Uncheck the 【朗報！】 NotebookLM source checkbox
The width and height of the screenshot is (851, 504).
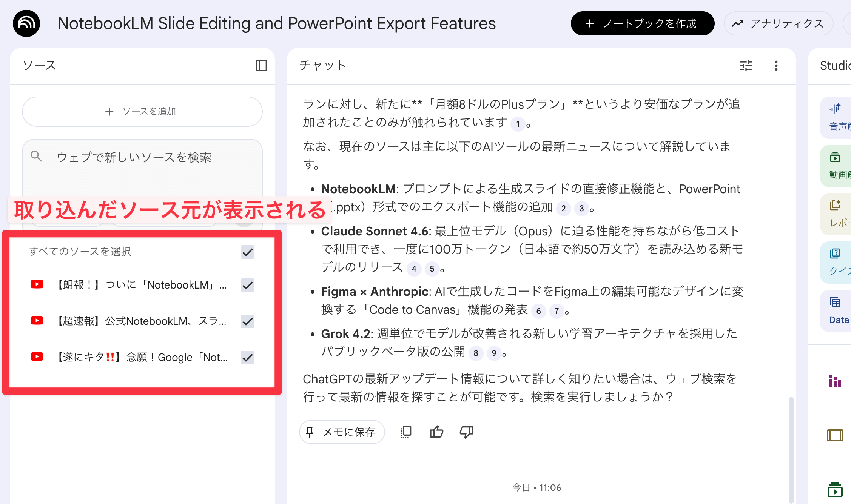[x=248, y=285]
